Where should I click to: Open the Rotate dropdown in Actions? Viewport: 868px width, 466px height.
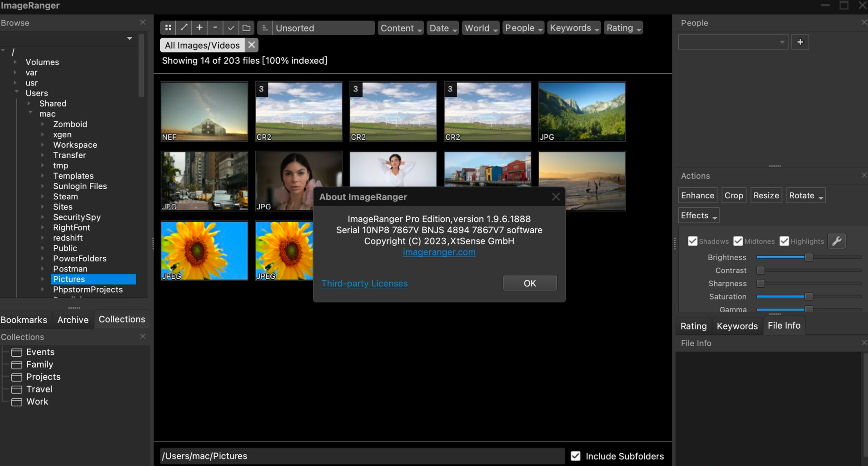[x=806, y=195]
